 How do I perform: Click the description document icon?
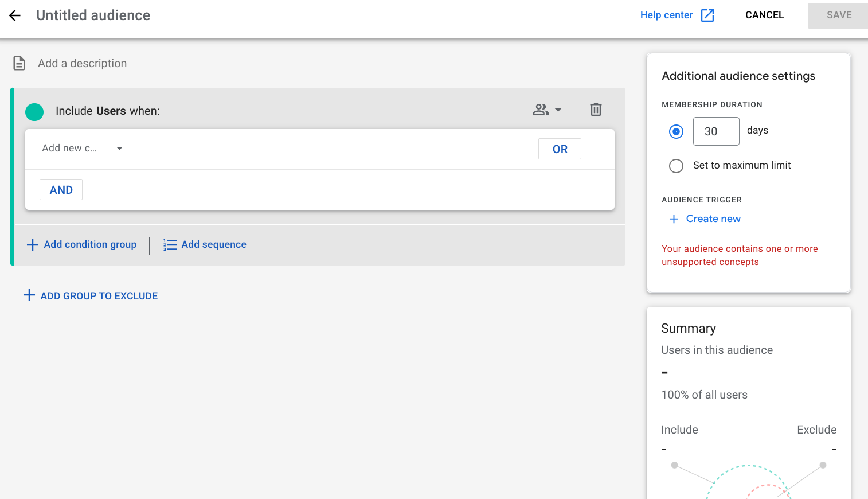(19, 63)
